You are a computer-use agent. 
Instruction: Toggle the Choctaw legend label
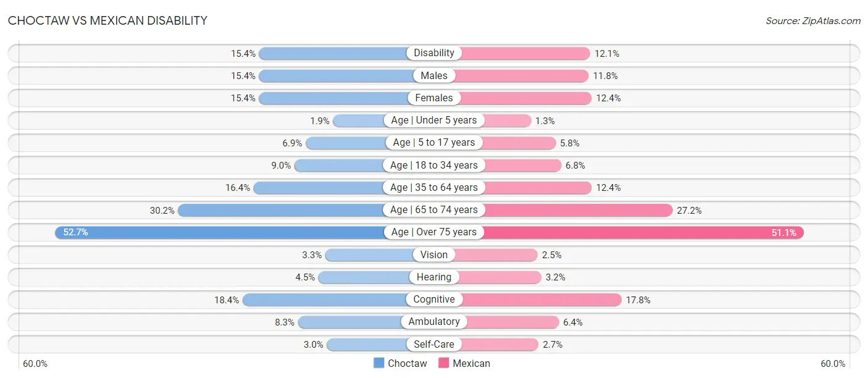(407, 363)
